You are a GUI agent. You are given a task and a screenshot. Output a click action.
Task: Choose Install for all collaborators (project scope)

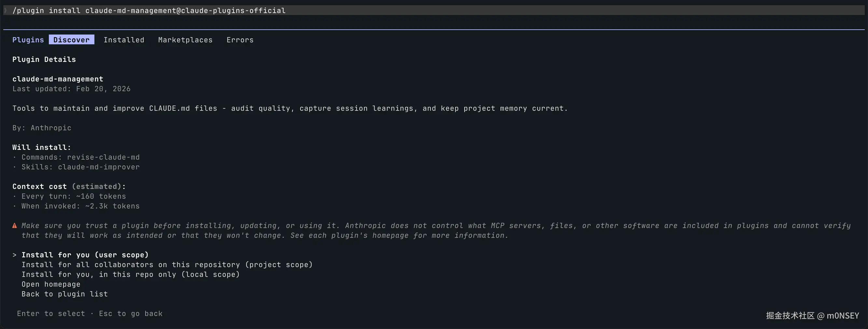coord(167,265)
